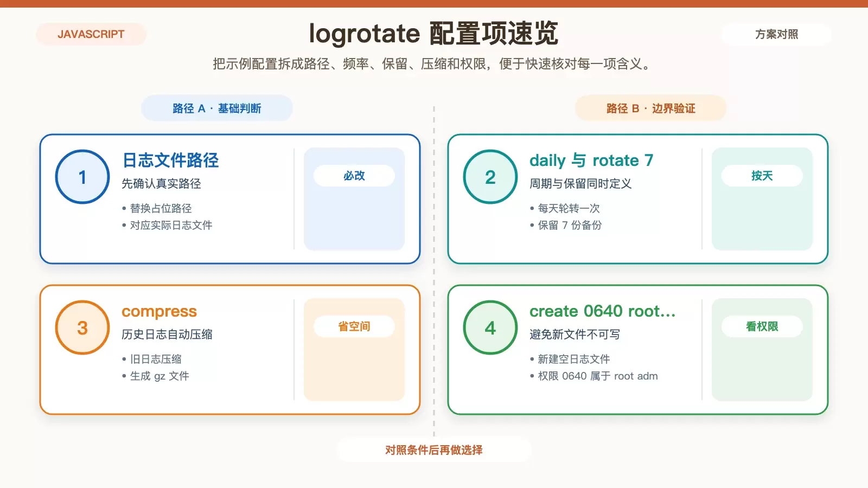The width and height of the screenshot is (868, 488).
Task: Click the bullet 新建空日志文件
Action: point(570,359)
